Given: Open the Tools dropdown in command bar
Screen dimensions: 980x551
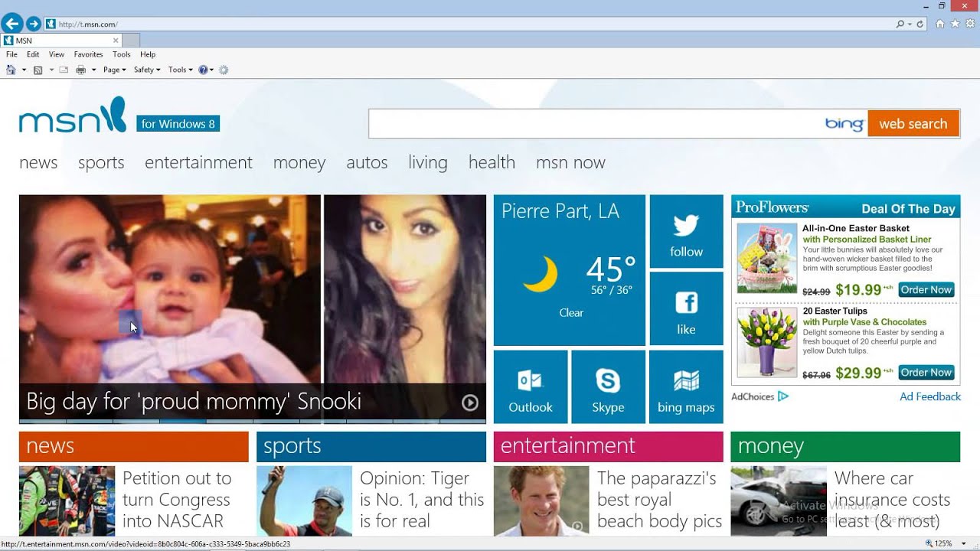Looking at the screenshot, I should pos(180,70).
